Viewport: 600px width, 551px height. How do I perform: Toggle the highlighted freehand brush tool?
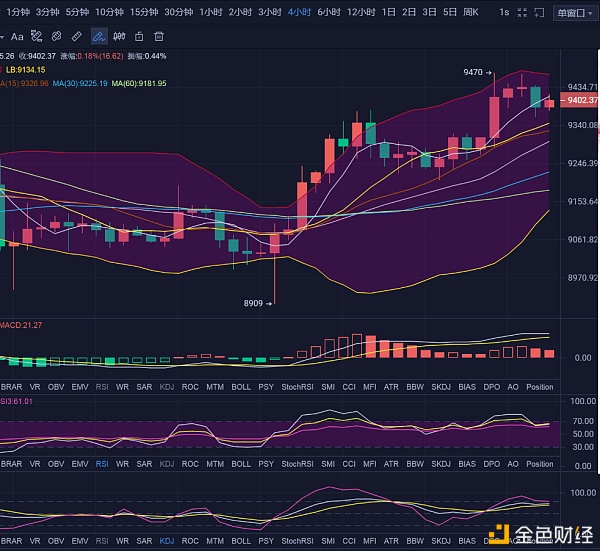pyautogui.click(x=99, y=37)
